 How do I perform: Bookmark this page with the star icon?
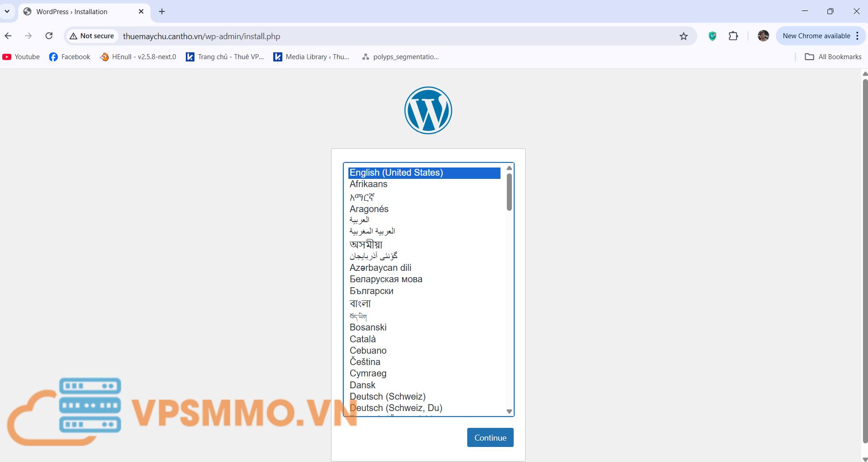click(x=683, y=36)
